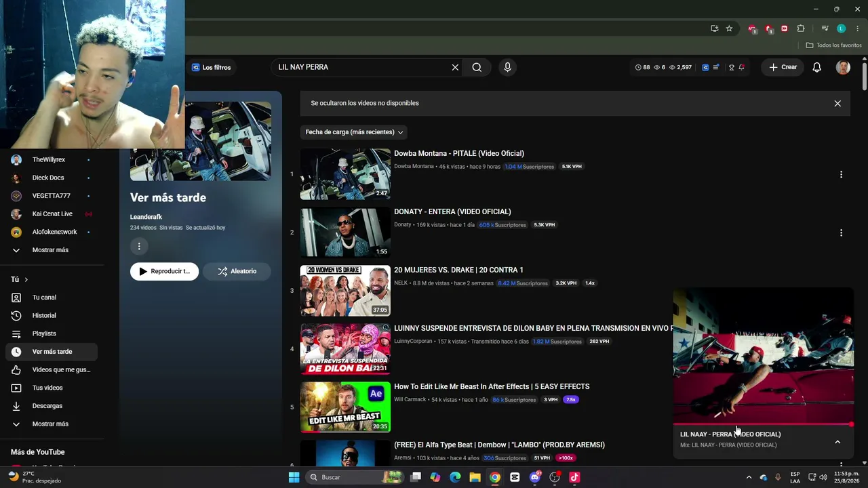Click Reproducir todo button

click(x=165, y=271)
